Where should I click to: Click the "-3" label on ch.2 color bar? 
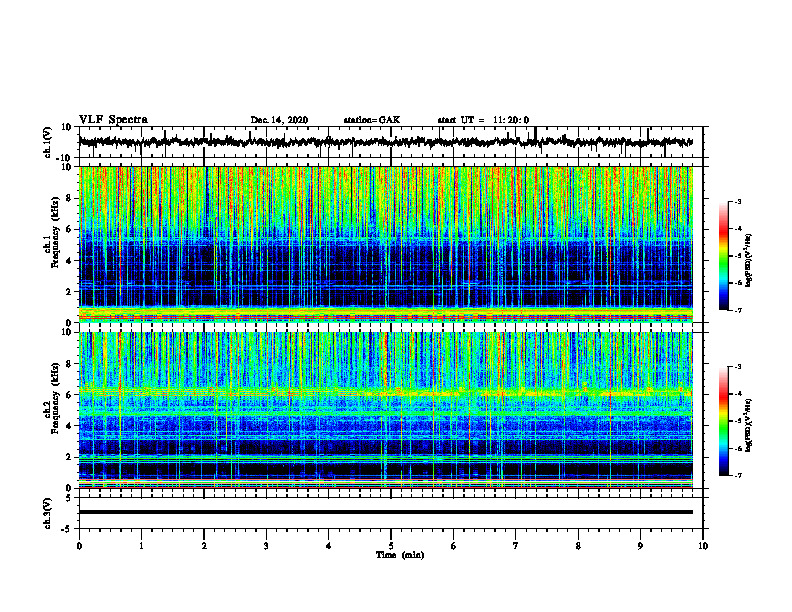click(738, 367)
